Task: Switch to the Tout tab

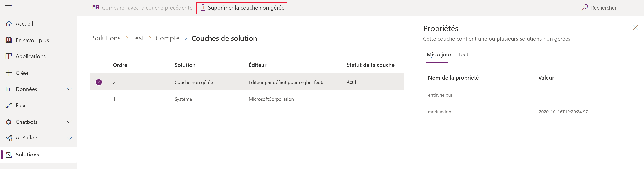Action: 463,54
